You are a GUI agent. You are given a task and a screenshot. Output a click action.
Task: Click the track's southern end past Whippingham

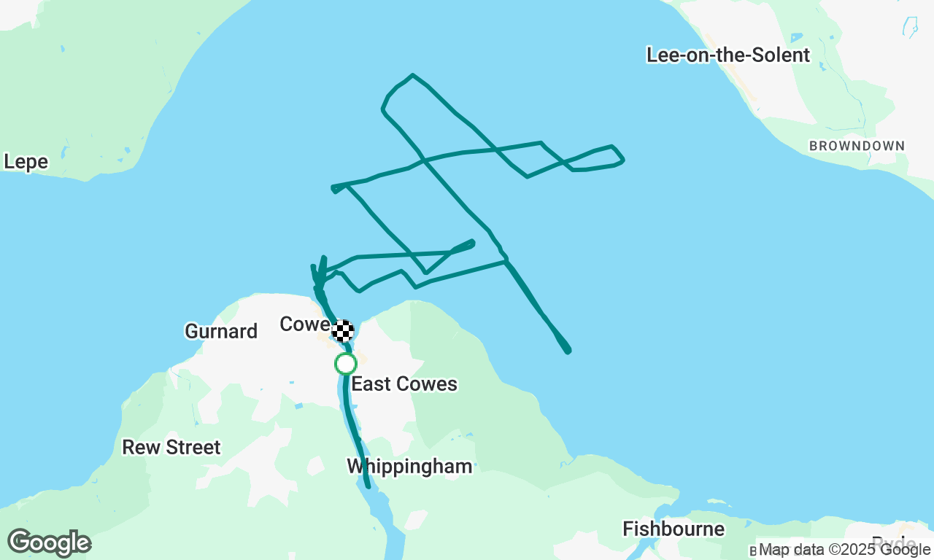point(368,486)
